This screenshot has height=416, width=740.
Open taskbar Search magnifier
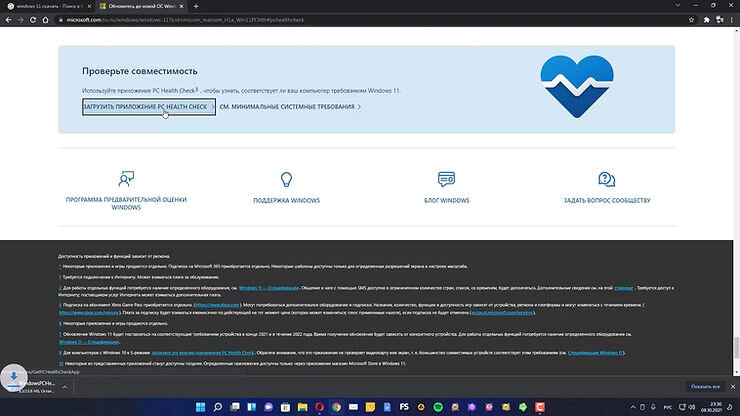click(x=218, y=407)
